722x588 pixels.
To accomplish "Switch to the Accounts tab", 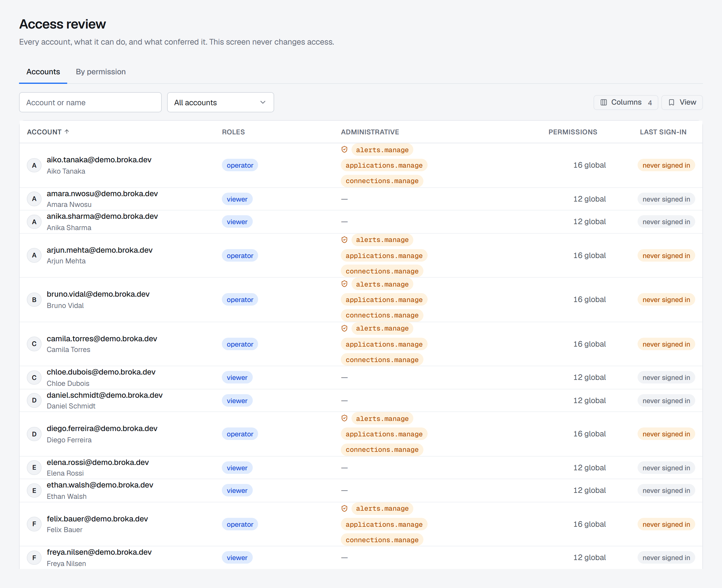I will 43,72.
